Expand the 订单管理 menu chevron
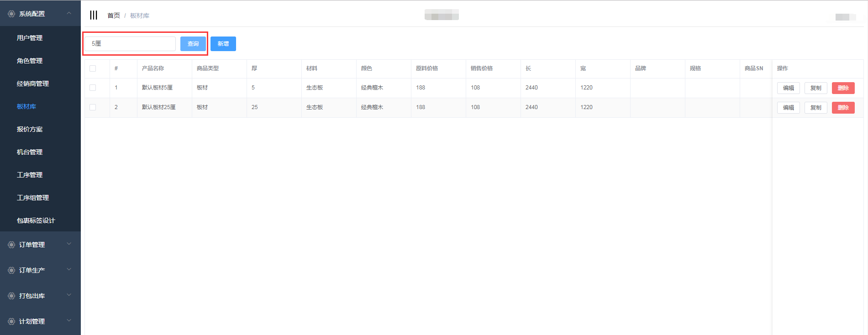Screen dimensions: 868x335 69,244
